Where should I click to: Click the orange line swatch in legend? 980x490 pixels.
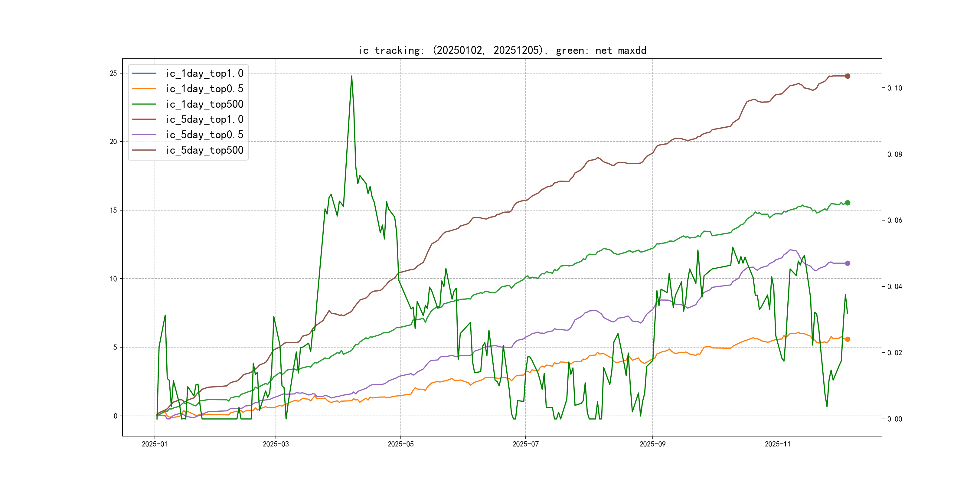144,89
